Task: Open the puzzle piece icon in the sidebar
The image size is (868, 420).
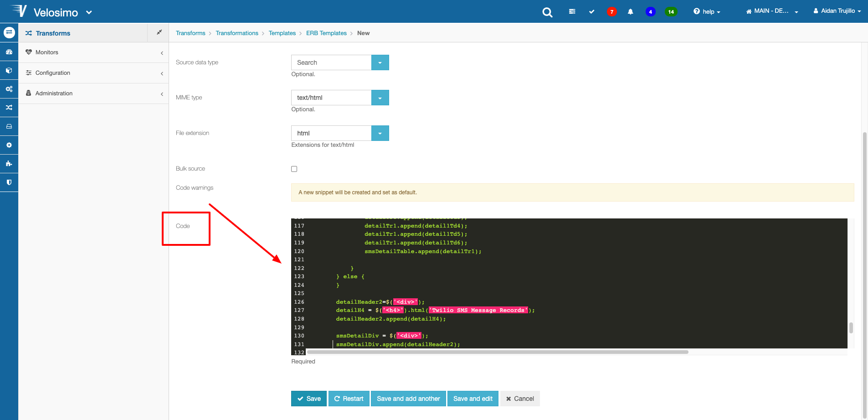Action: click(x=9, y=164)
